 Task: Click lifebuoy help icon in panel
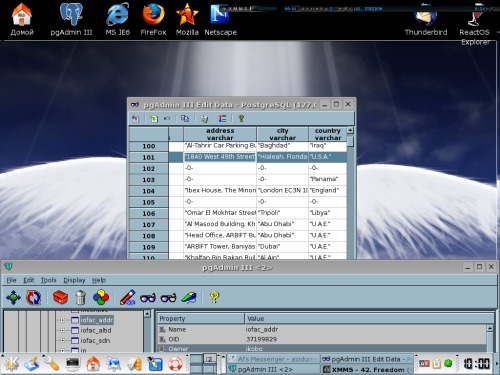(175, 364)
